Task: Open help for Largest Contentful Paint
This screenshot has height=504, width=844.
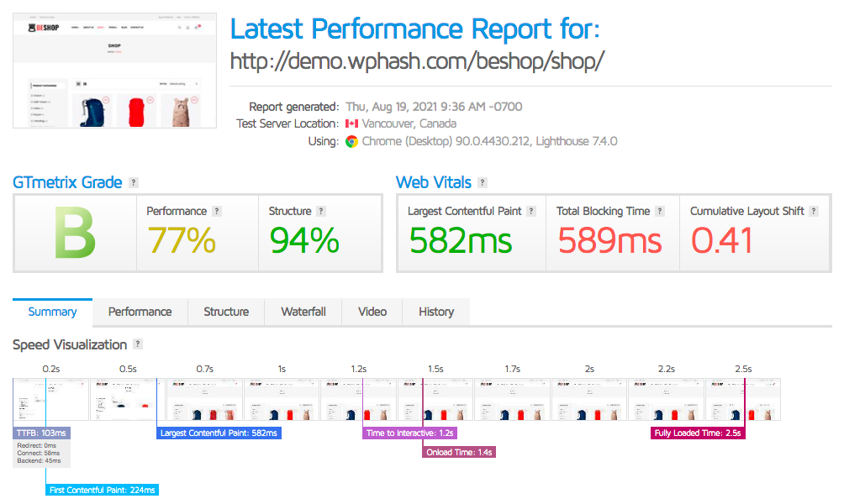Action: point(531,212)
